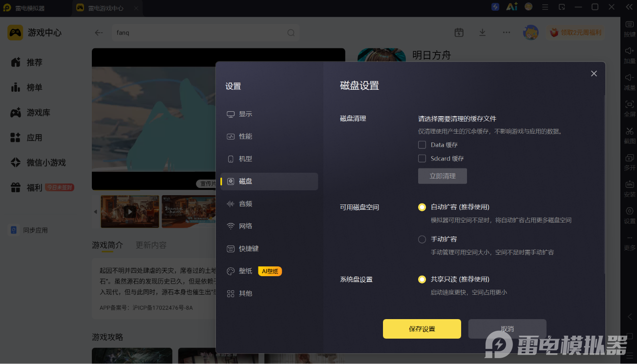Click the left arrow beside the thumbnail strip

[95, 212]
